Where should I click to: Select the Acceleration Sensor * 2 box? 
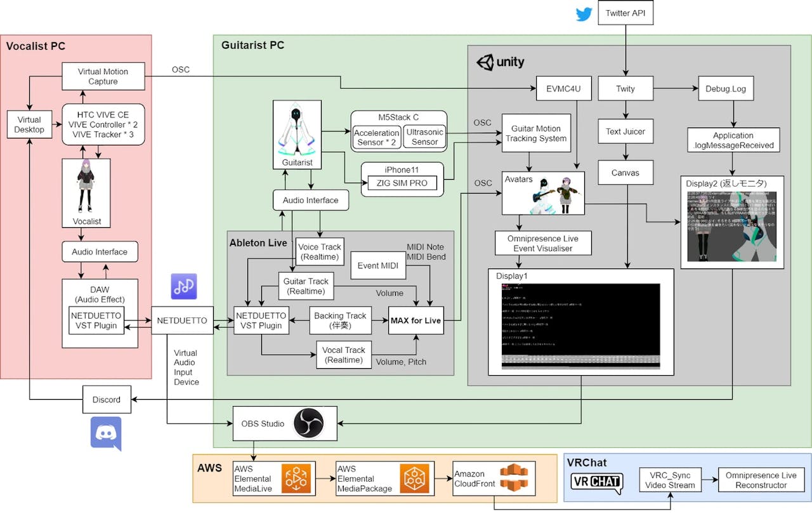pyautogui.click(x=377, y=137)
